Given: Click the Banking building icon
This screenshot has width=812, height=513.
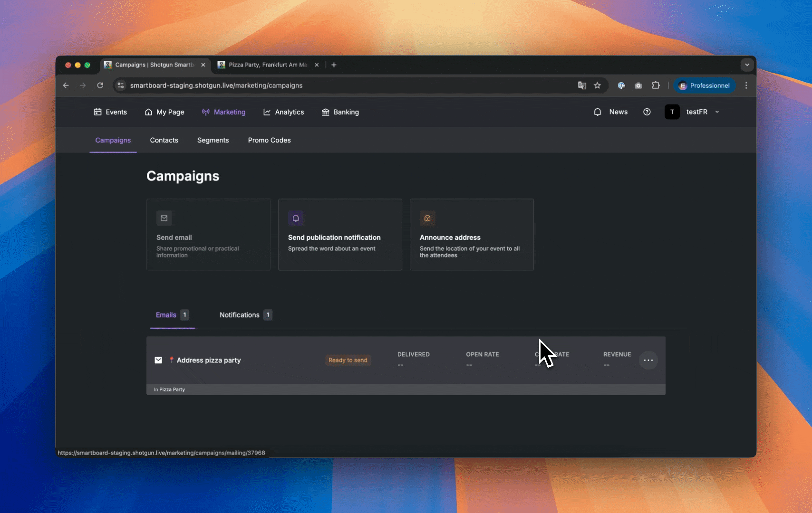Looking at the screenshot, I should pyautogui.click(x=326, y=112).
